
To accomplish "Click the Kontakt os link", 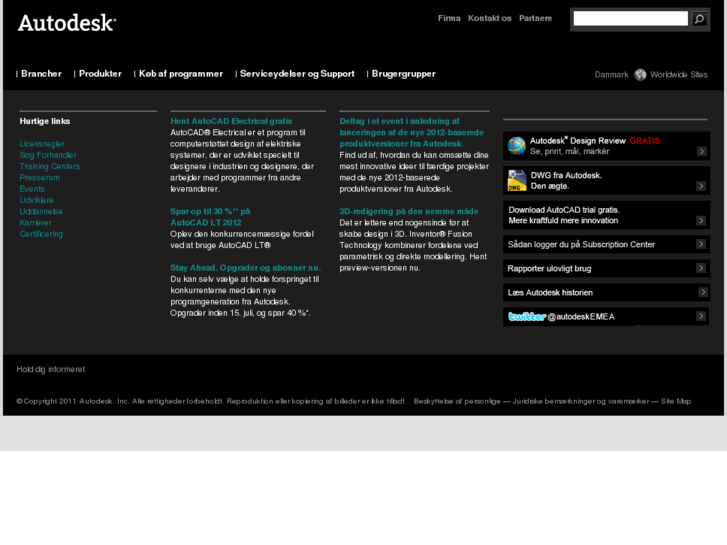I will [490, 18].
